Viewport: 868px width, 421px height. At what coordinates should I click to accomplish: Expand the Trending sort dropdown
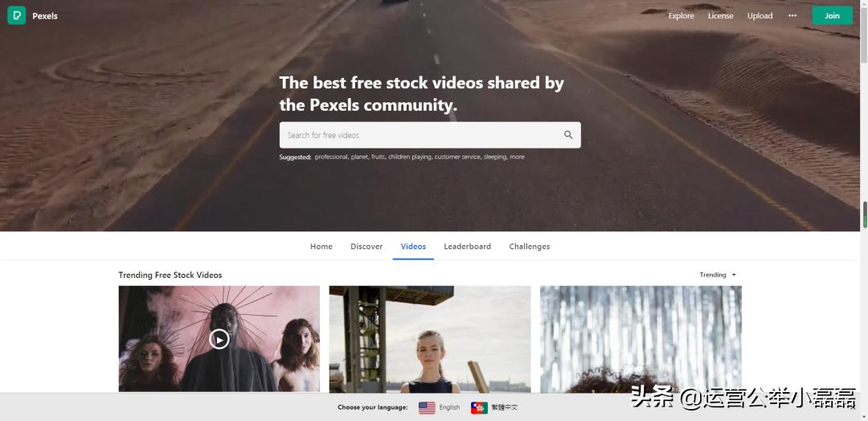718,275
